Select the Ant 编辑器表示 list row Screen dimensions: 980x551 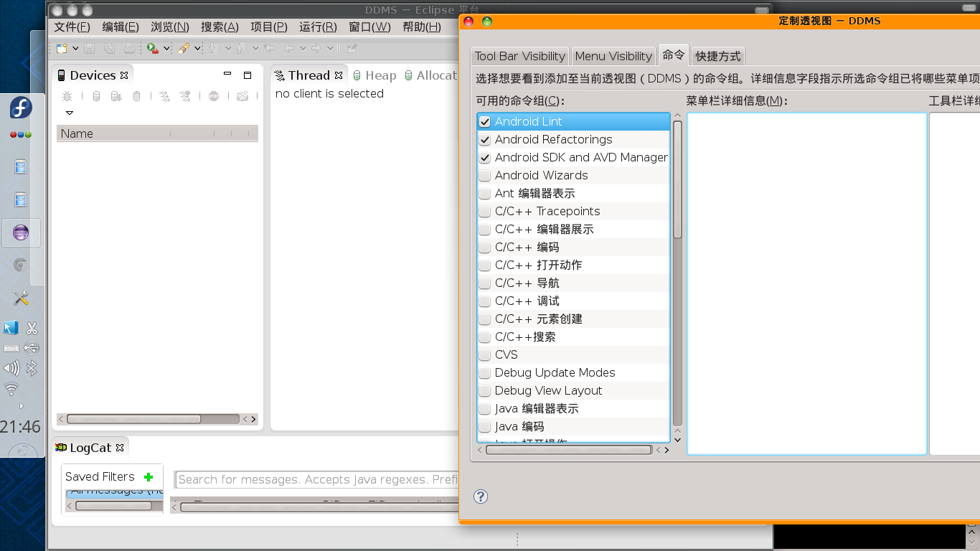click(573, 194)
